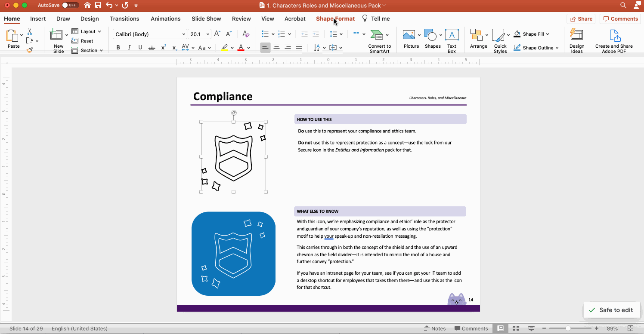Viewport: 644px width, 334px height.
Task: Apply superscript formatting
Action: click(163, 48)
